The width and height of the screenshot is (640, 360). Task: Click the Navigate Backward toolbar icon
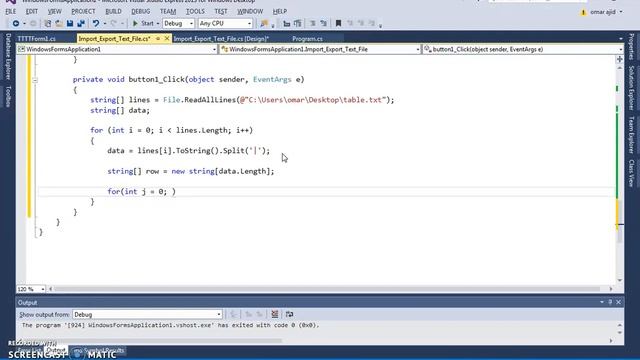(x=16, y=24)
